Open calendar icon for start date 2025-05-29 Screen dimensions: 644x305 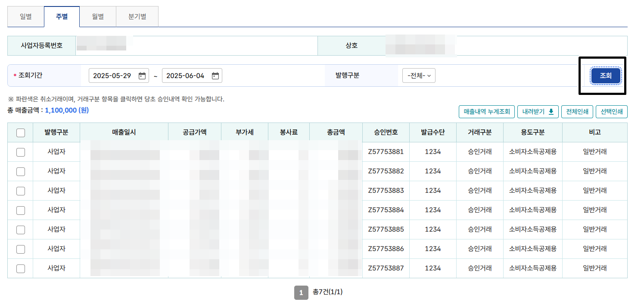point(142,76)
